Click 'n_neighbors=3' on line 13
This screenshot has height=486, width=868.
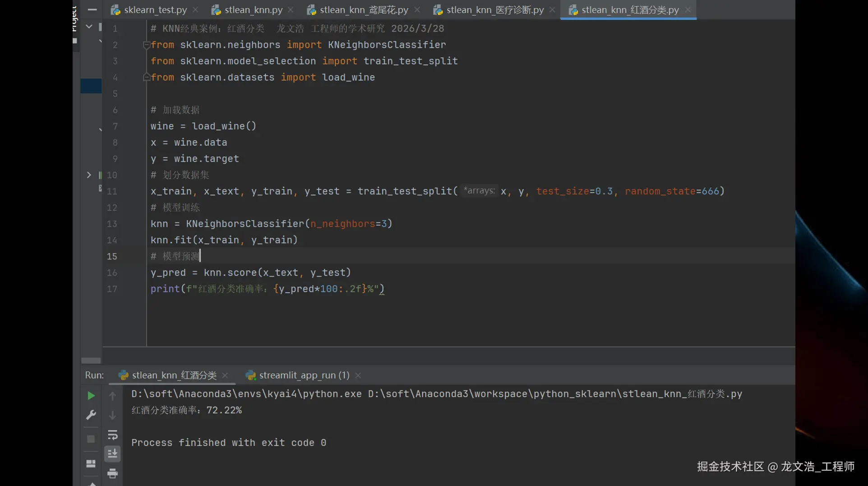(348, 223)
